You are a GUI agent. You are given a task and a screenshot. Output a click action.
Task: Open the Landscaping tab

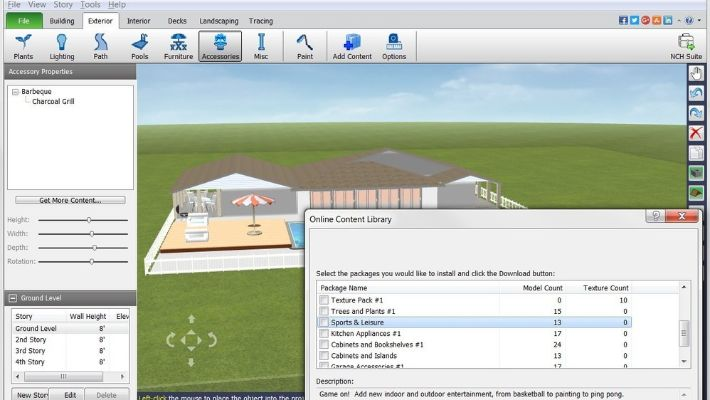219,19
